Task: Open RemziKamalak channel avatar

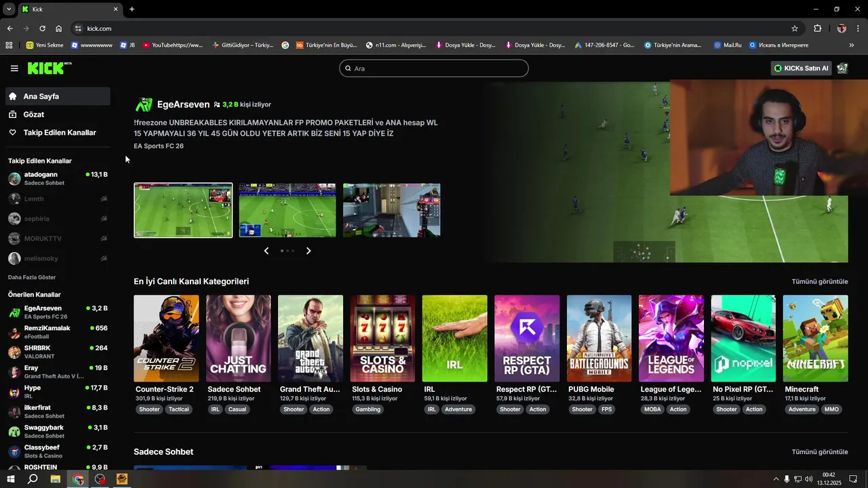Action: pos(14,332)
